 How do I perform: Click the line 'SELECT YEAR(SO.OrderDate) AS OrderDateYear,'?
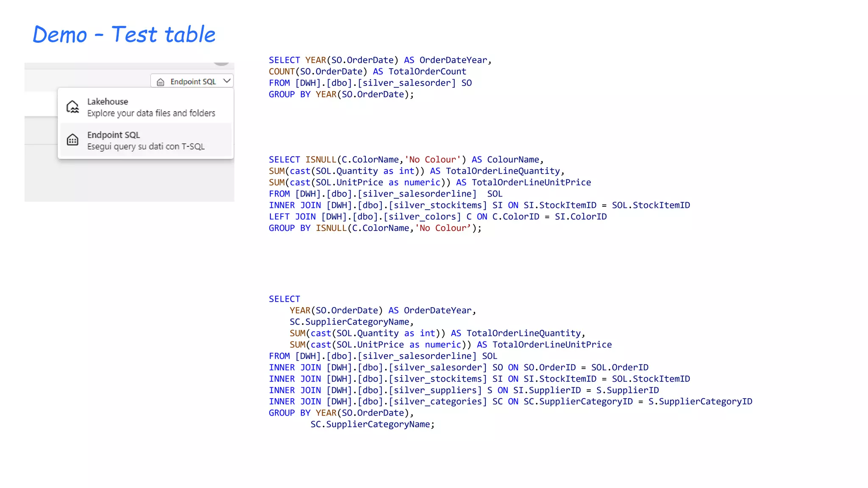tap(380, 60)
